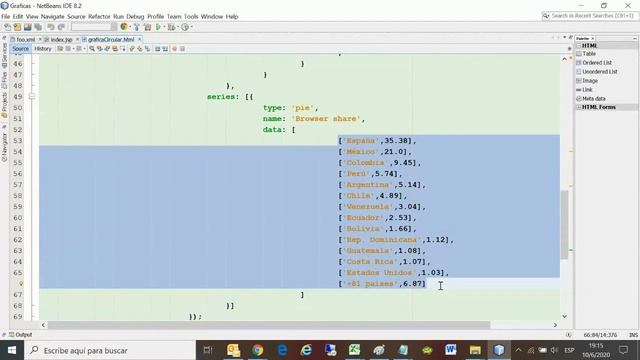Close the graficaCircular.html tab
The width and height of the screenshot is (640, 360).
click(139, 40)
